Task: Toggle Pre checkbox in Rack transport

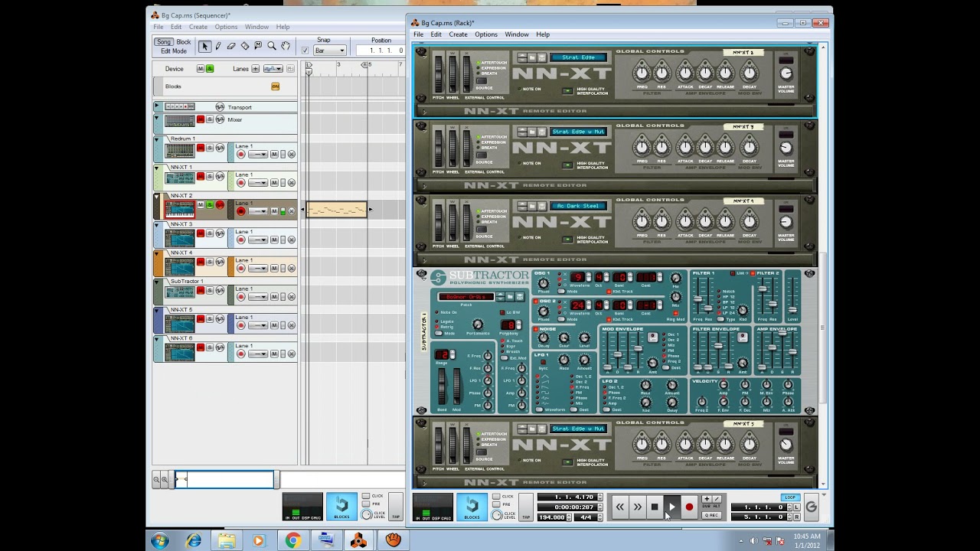Action: coord(497,504)
